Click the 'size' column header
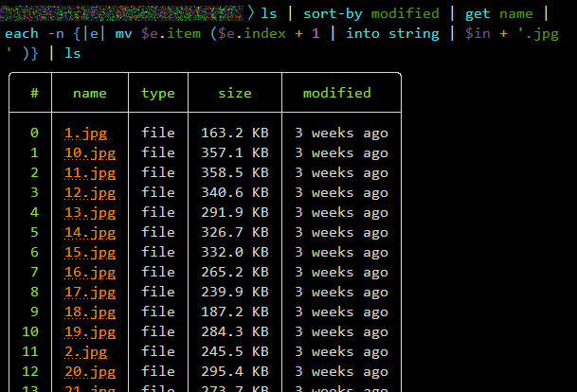The image size is (577, 392). [x=235, y=93]
